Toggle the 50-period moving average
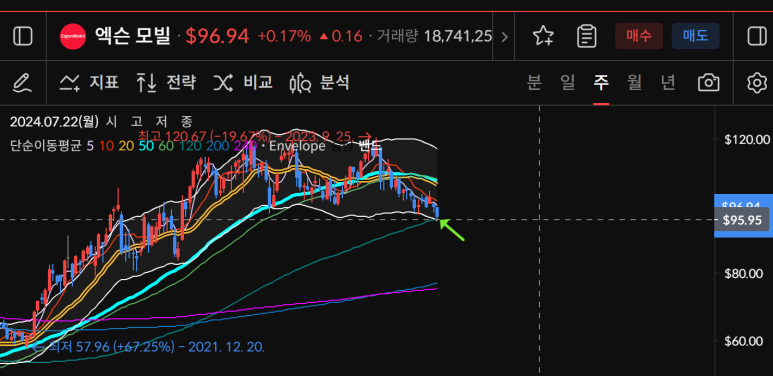The height and width of the screenshot is (376, 773). [145, 146]
